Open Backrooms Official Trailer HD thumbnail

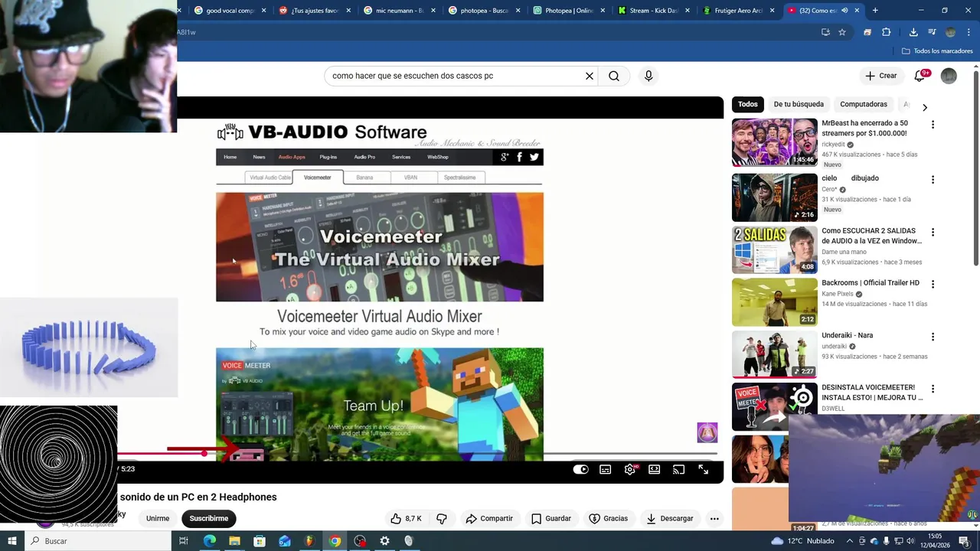tap(775, 302)
